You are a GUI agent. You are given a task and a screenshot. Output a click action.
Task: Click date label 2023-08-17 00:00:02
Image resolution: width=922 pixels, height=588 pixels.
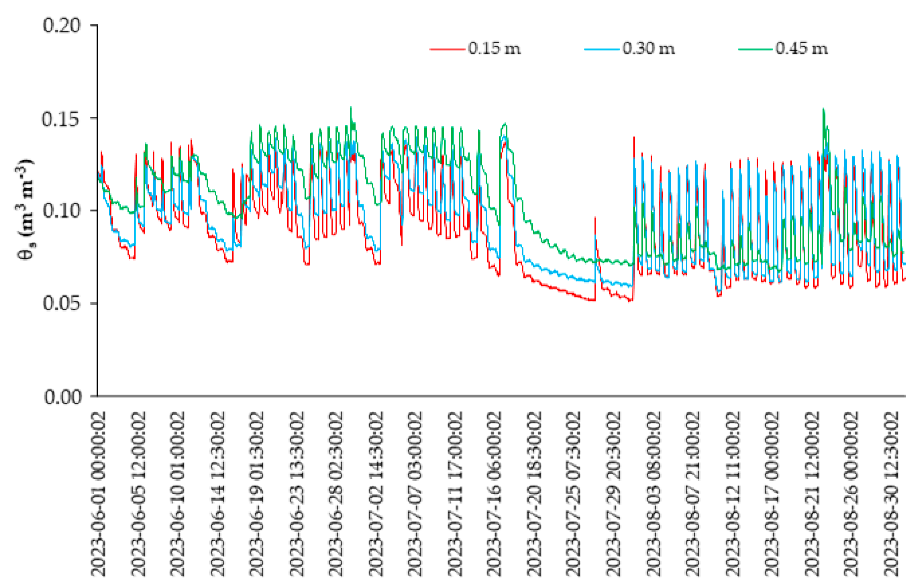(772, 494)
